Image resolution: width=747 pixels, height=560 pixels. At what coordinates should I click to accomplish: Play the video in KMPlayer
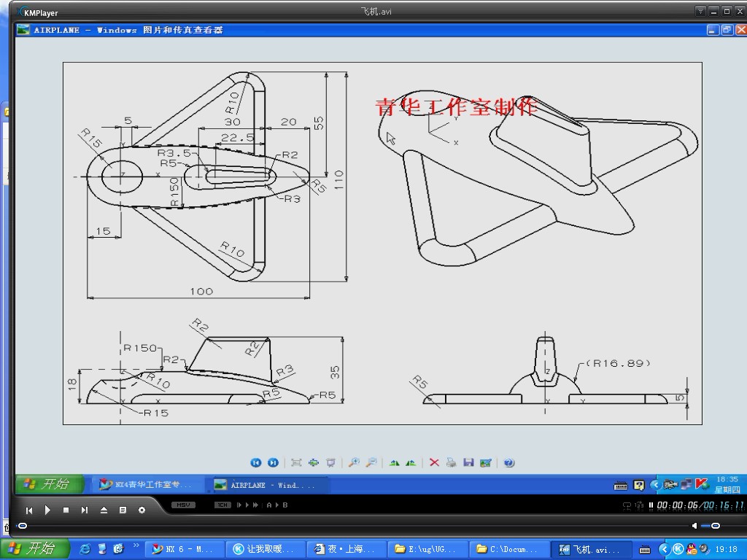[x=47, y=510]
